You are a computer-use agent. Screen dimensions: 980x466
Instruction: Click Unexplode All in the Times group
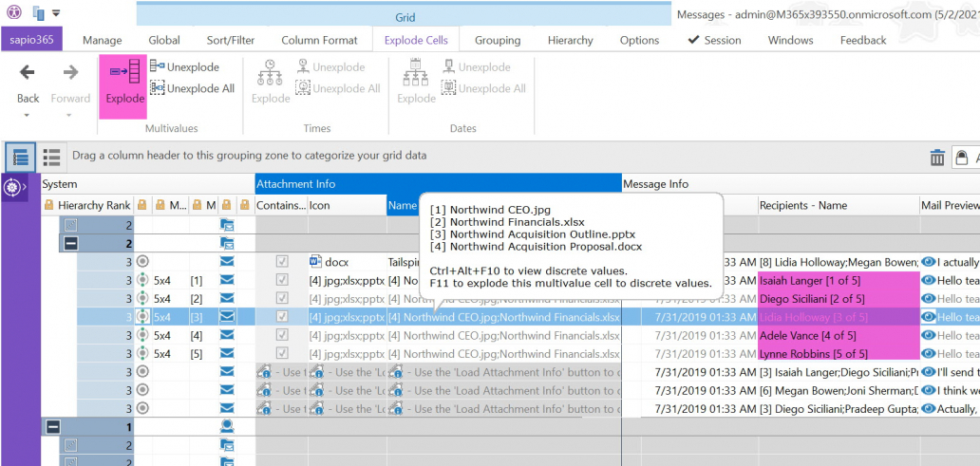point(338,88)
